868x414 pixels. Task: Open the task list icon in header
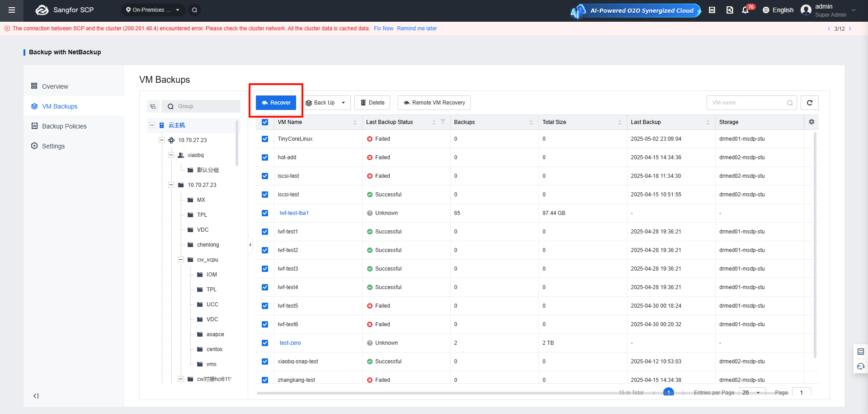pos(712,10)
